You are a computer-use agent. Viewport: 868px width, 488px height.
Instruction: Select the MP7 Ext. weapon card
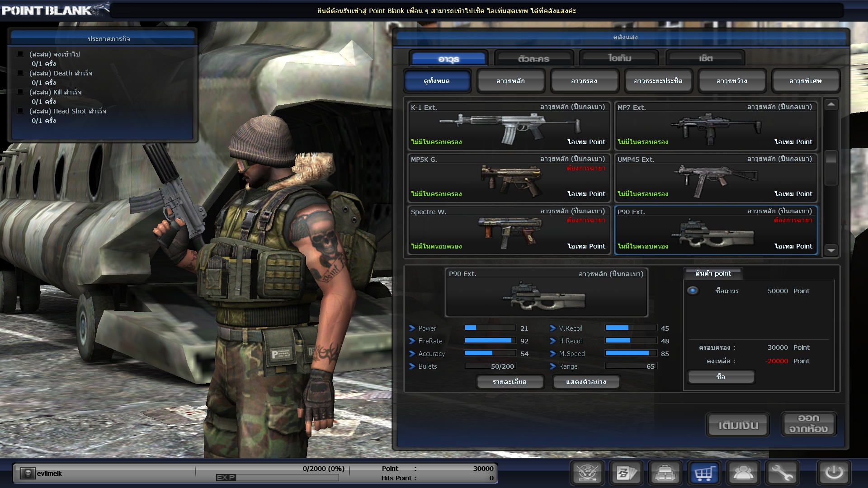[x=715, y=125]
